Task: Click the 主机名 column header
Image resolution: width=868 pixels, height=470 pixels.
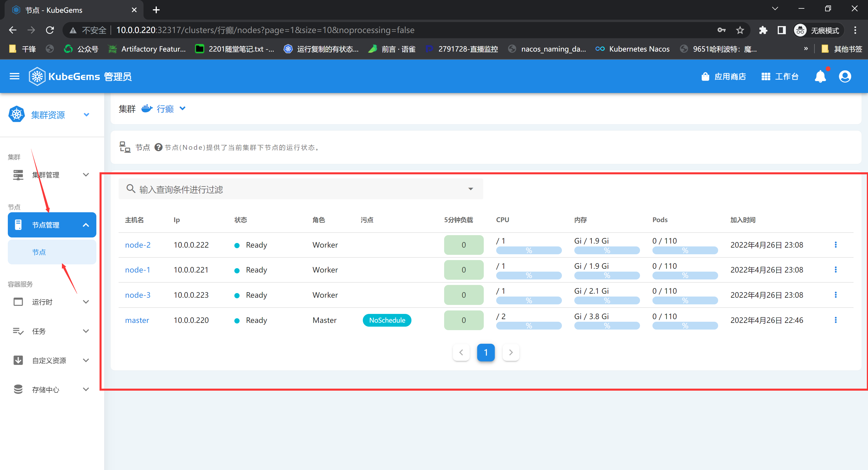Action: coord(135,220)
